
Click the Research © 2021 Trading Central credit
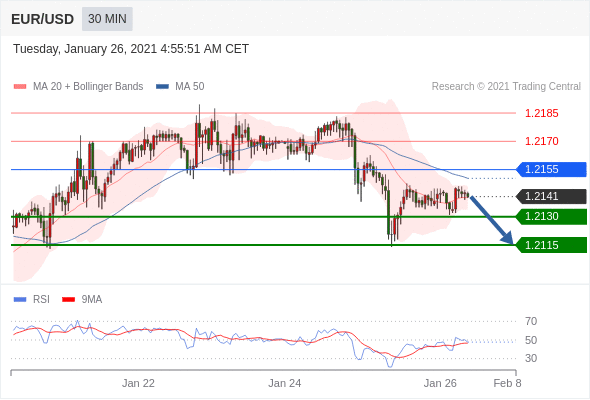[x=506, y=87]
